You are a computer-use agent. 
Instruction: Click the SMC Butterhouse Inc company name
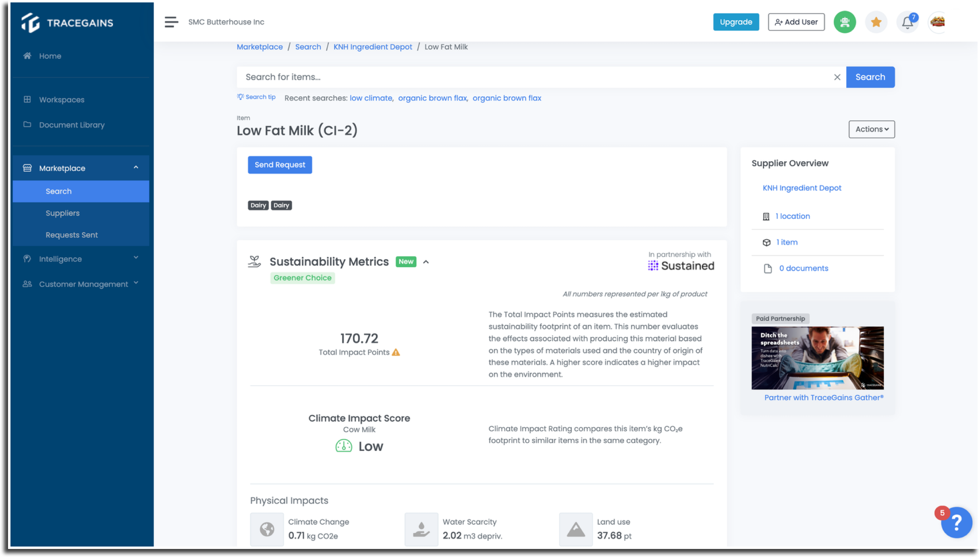coord(226,22)
